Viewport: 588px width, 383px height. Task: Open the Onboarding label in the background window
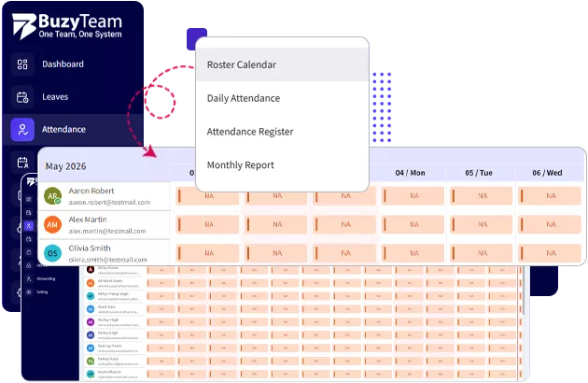point(46,278)
